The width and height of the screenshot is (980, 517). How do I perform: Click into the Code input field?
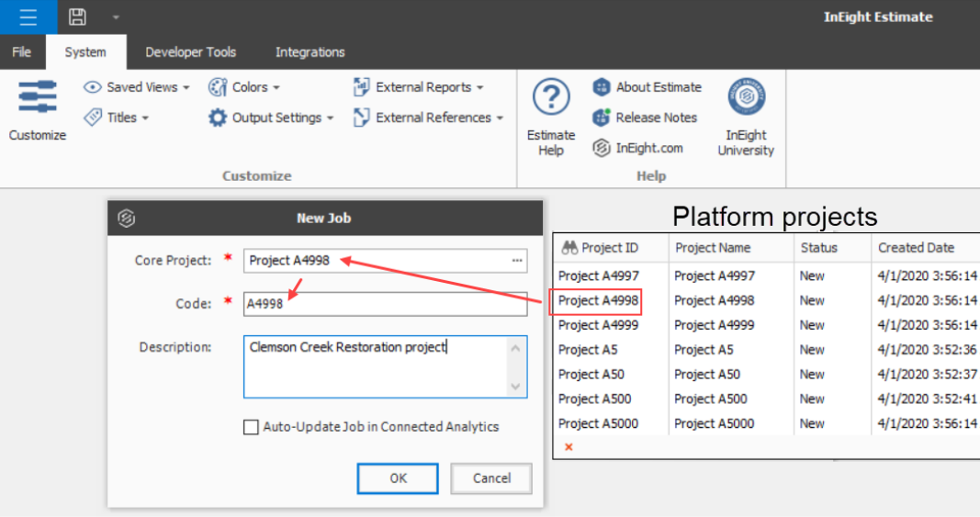coord(386,304)
